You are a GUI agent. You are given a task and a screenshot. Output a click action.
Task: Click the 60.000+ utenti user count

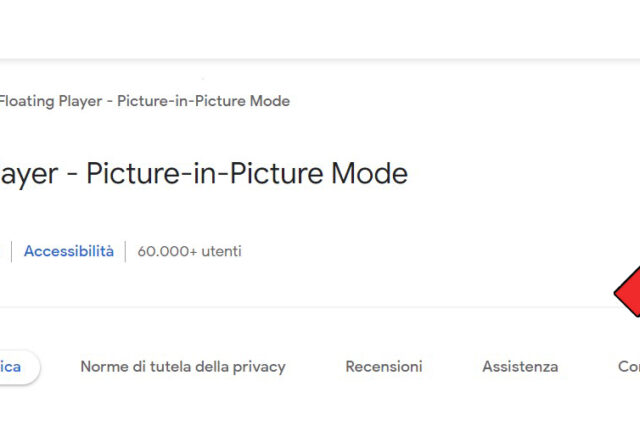[189, 251]
